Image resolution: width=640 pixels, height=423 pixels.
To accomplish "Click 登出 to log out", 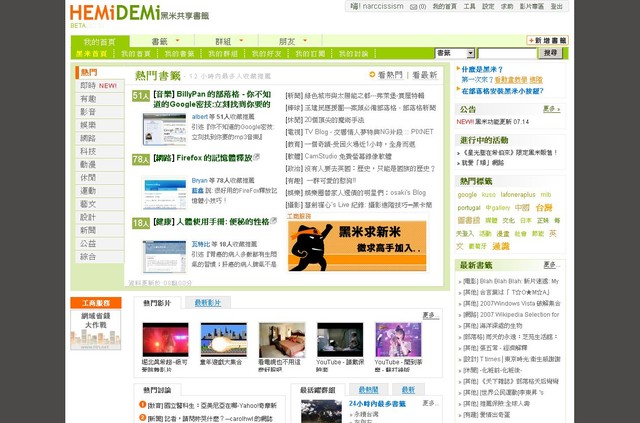I will tap(556, 7).
